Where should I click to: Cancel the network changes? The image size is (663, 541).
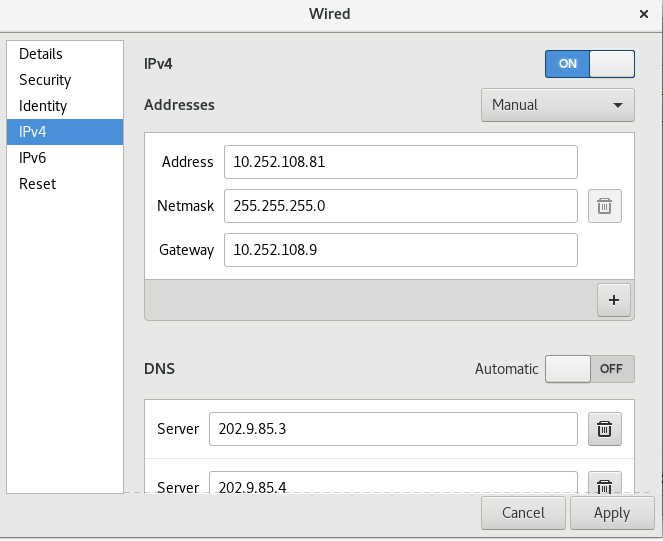pyautogui.click(x=523, y=513)
